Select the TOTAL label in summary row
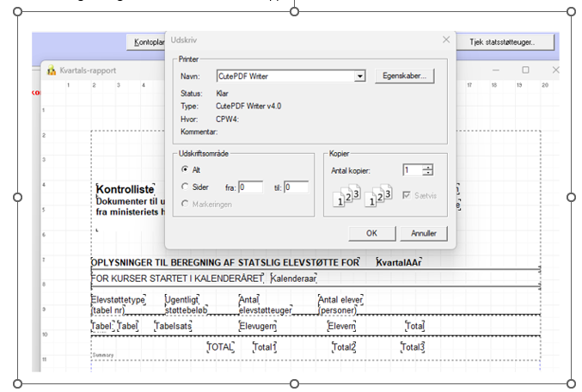This screenshot has width=582, height=392. click(220, 347)
